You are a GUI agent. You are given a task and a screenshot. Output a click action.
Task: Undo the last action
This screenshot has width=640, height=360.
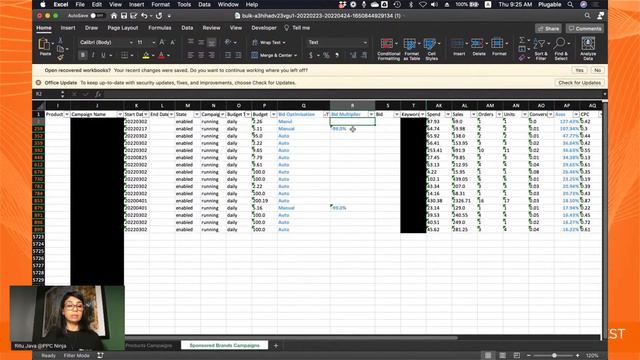144,16
